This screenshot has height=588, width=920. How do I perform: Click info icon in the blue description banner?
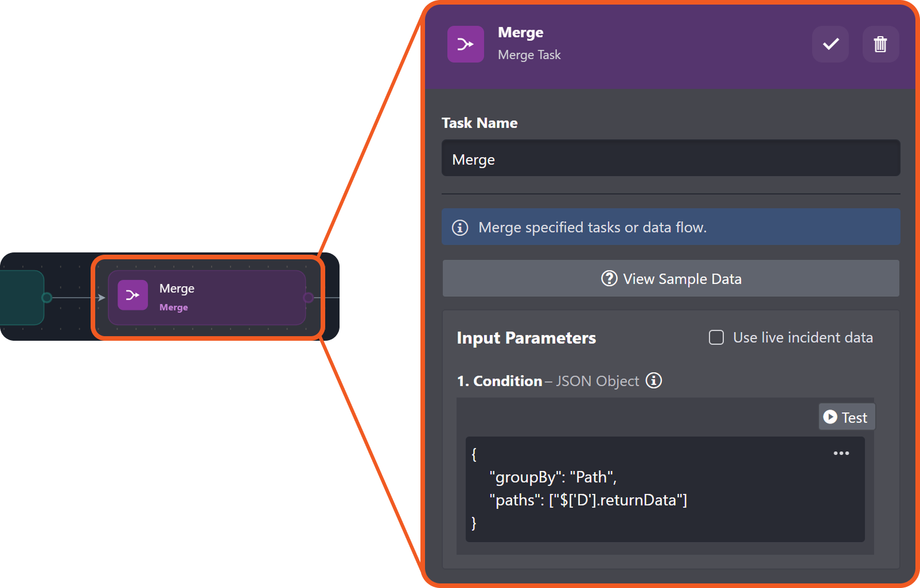460,228
